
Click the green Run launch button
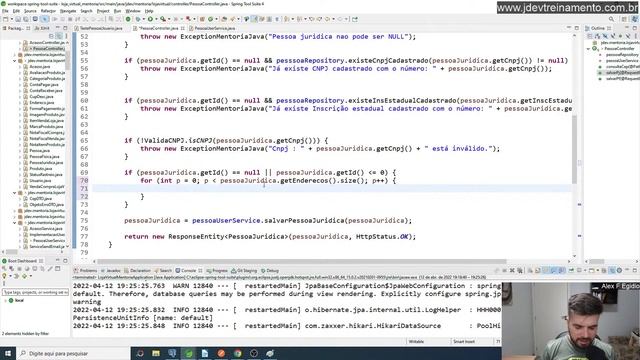coord(150,19)
